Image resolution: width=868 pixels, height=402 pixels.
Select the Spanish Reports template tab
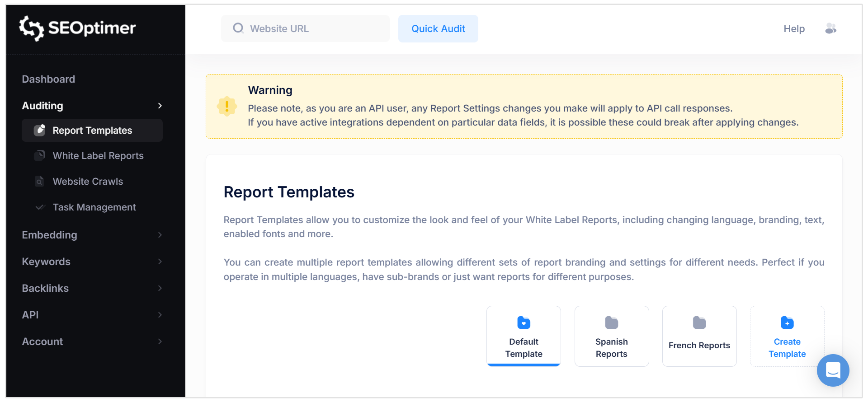coord(611,336)
